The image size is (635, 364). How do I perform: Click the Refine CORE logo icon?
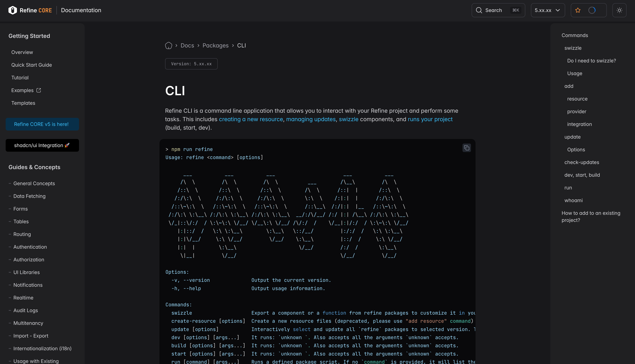tap(13, 10)
